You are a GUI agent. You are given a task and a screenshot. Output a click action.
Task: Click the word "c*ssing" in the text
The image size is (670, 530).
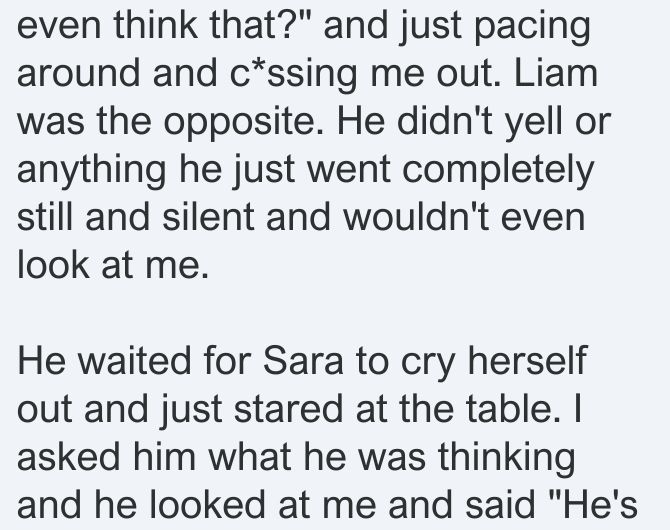294,76
